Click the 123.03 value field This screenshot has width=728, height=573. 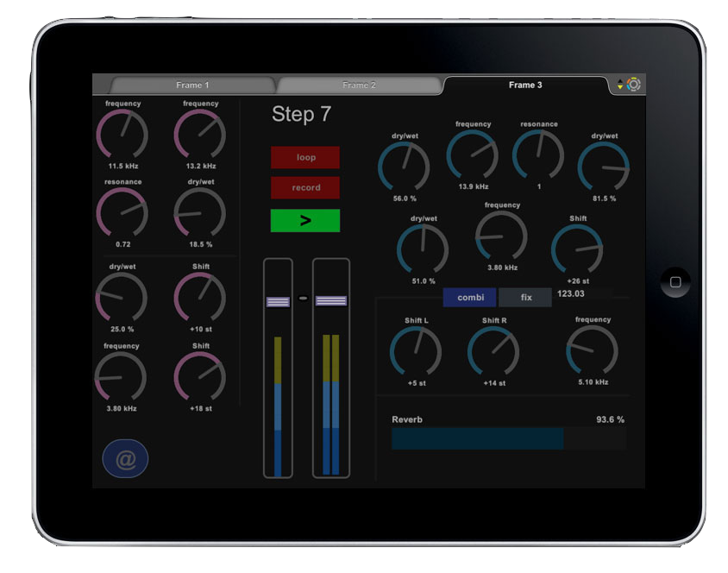[x=571, y=294]
